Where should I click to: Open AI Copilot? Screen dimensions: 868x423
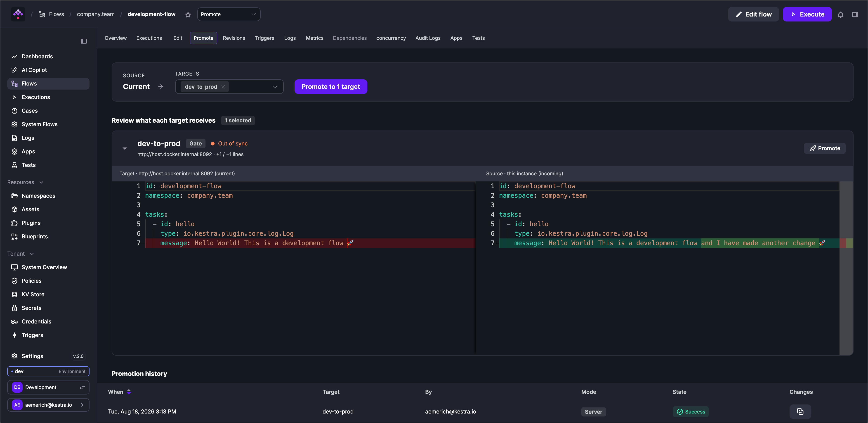coord(49,70)
